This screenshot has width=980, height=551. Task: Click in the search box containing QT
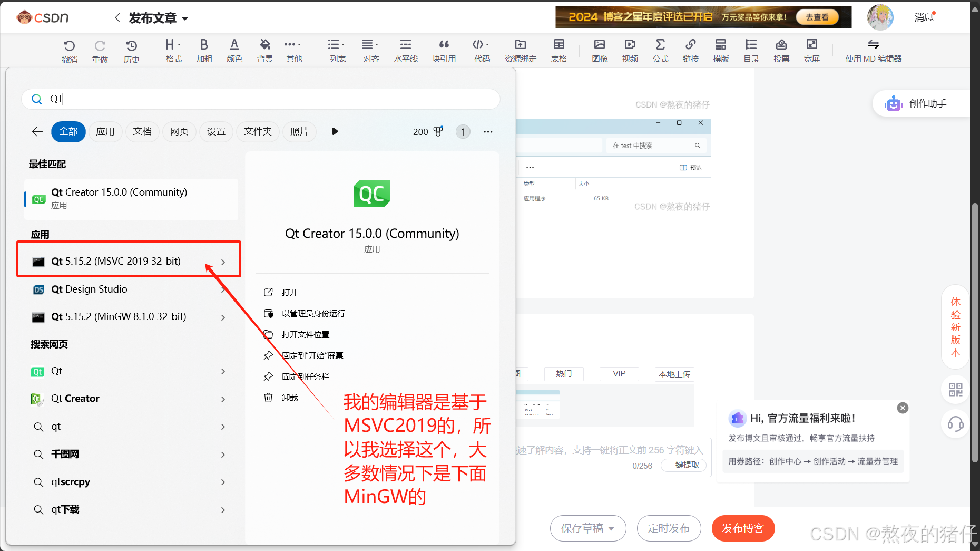pyautogui.click(x=261, y=99)
